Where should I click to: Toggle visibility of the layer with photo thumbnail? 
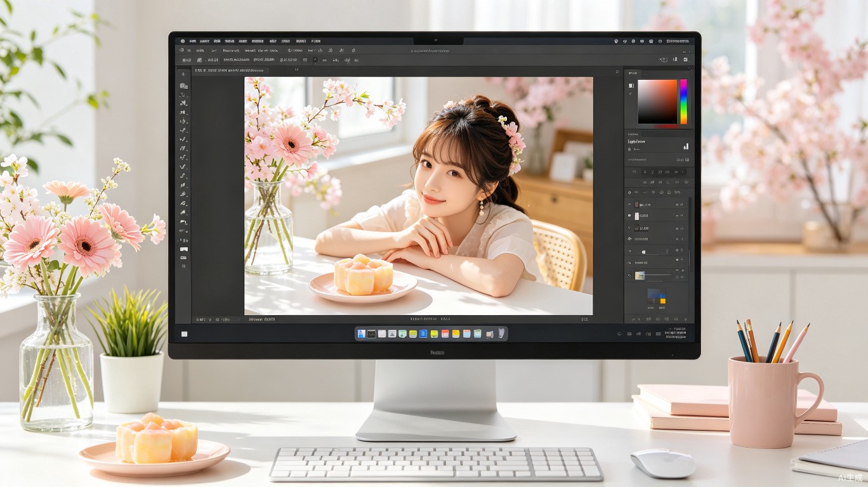click(629, 276)
